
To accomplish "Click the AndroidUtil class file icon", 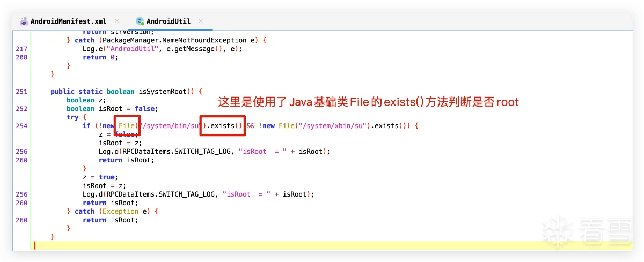I will tap(140, 21).
